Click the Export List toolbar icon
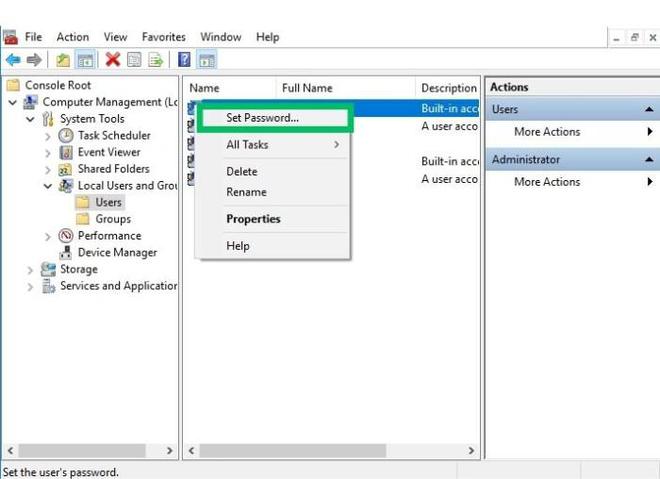Image resolution: width=660 pixels, height=479 pixels. (x=155, y=60)
